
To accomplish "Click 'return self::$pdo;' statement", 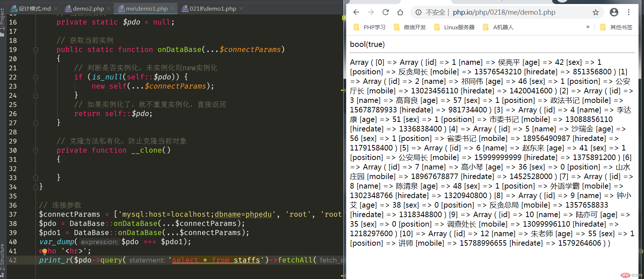I will point(113,114).
